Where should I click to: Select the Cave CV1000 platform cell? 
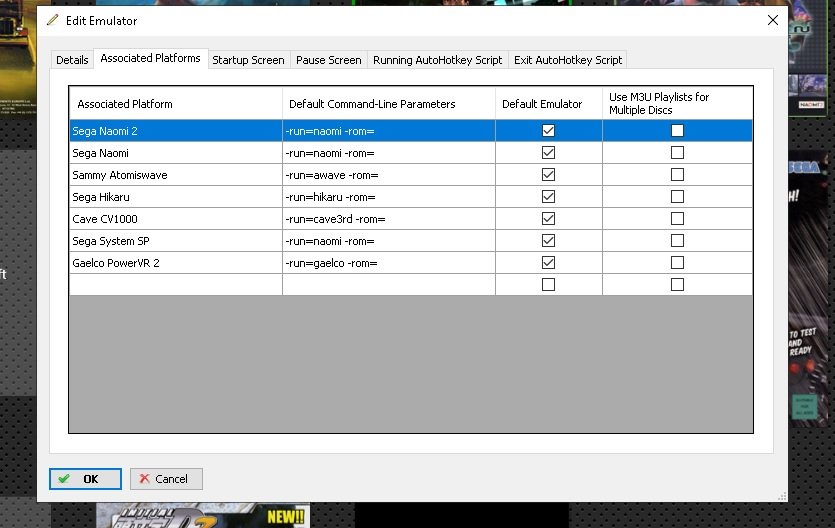pyautogui.click(x=176, y=219)
